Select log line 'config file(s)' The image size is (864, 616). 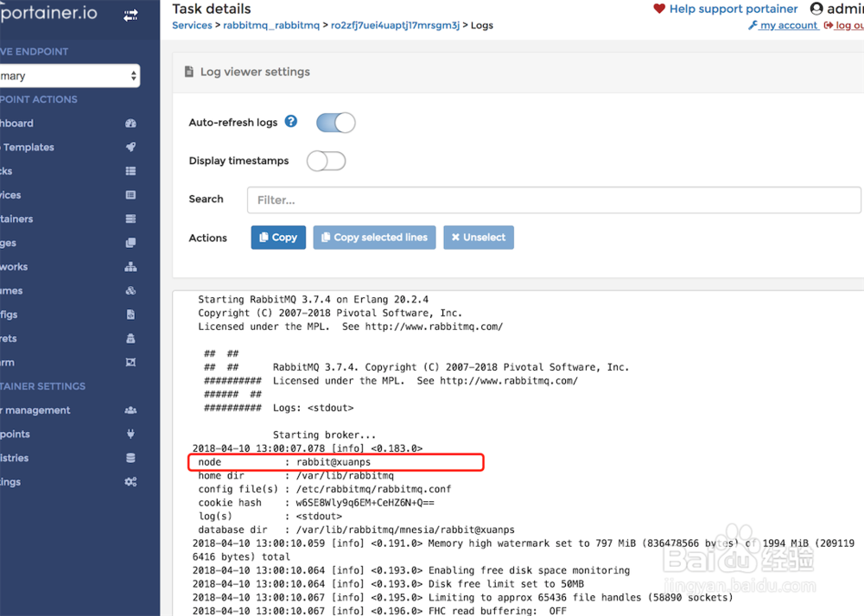coord(325,489)
